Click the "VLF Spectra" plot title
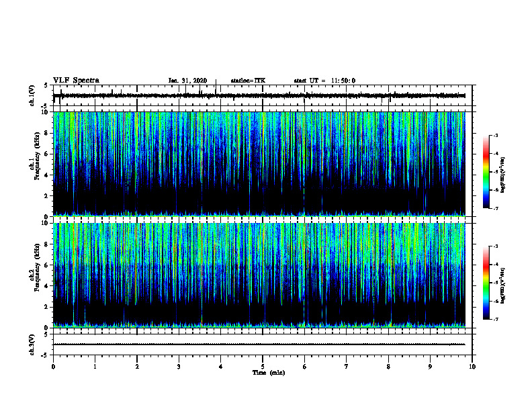 76,81
